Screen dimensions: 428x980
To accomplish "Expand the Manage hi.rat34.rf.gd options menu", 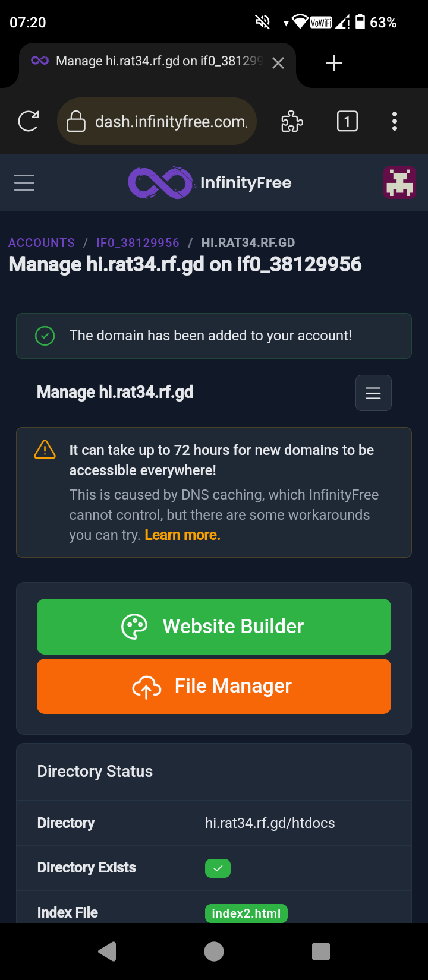I will pyautogui.click(x=373, y=393).
